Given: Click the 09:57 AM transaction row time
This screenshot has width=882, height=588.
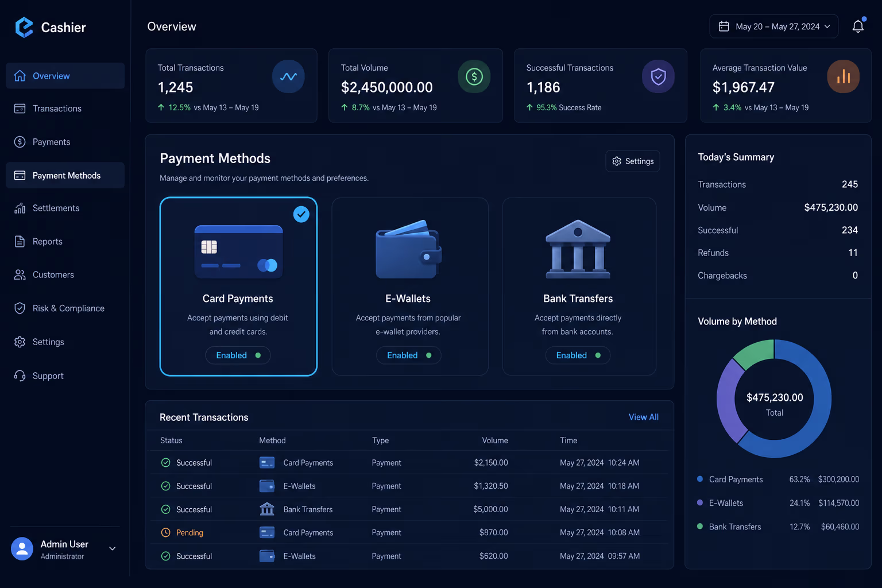Looking at the screenshot, I should click(624, 556).
